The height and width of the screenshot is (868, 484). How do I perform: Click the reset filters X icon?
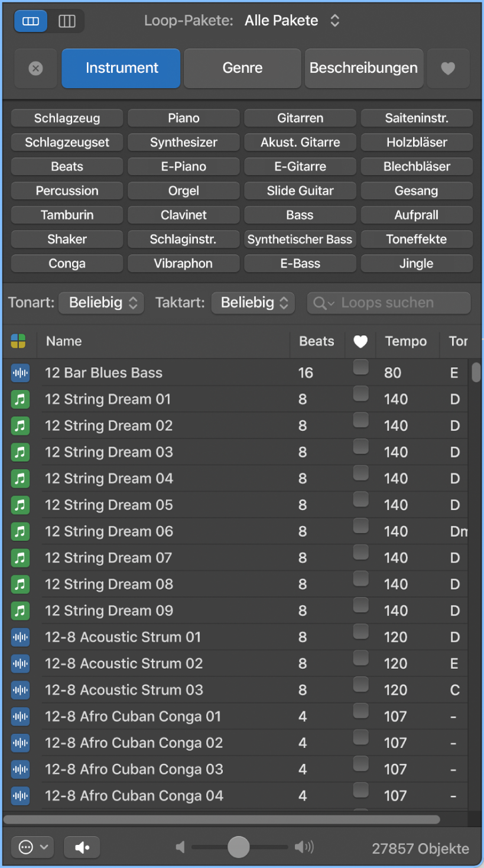(35, 69)
